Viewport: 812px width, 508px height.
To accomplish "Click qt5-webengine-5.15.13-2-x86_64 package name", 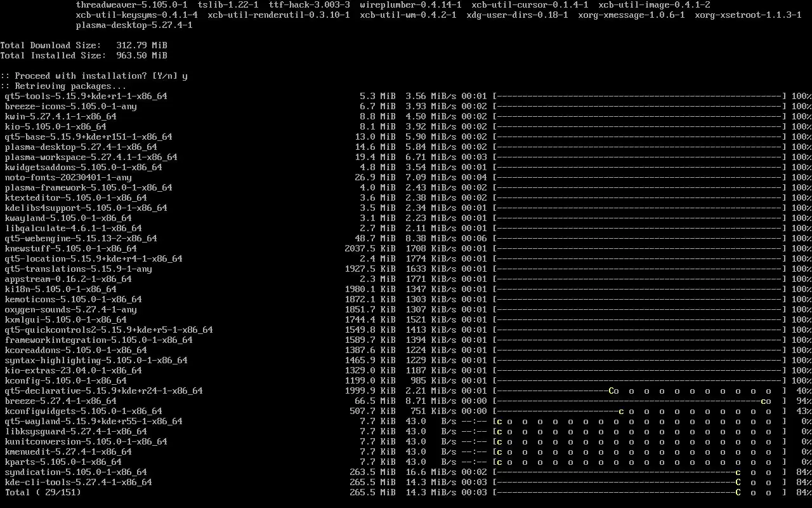I will point(81,238).
